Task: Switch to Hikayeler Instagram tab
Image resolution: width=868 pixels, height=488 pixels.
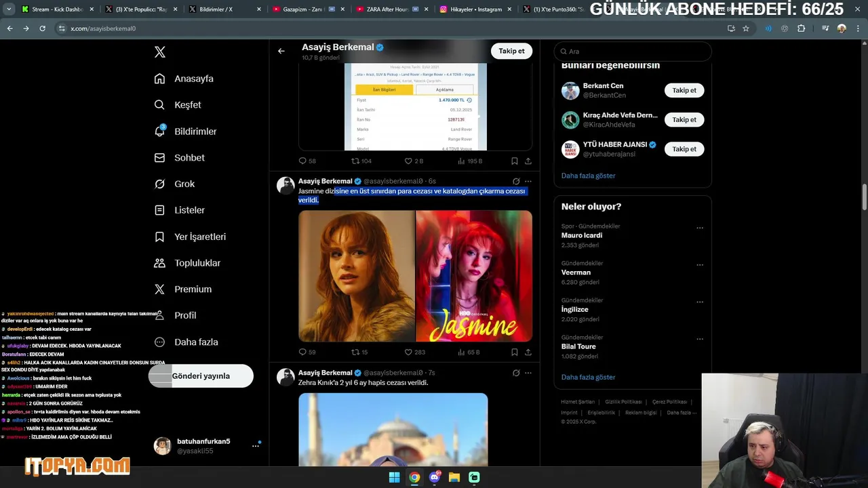Action: click(x=474, y=9)
